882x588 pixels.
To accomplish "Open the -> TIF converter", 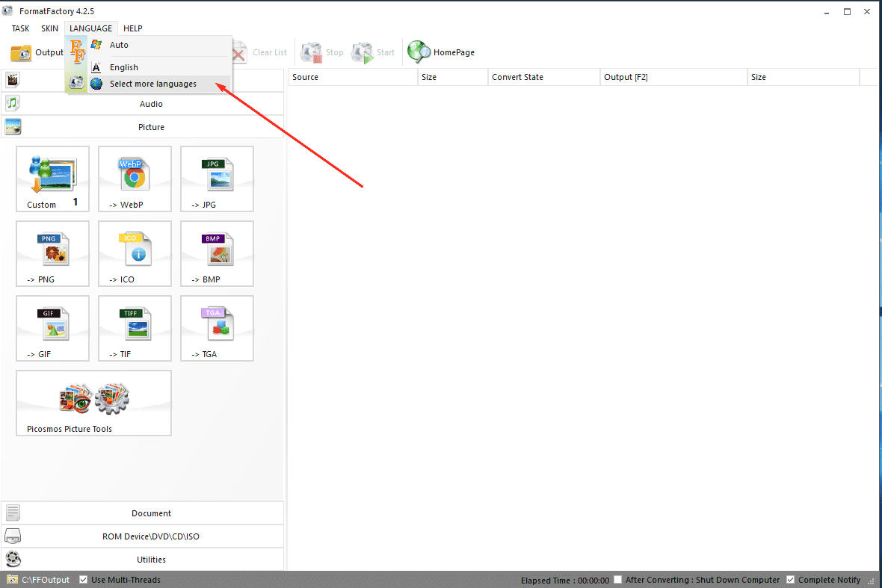I will 135,328.
